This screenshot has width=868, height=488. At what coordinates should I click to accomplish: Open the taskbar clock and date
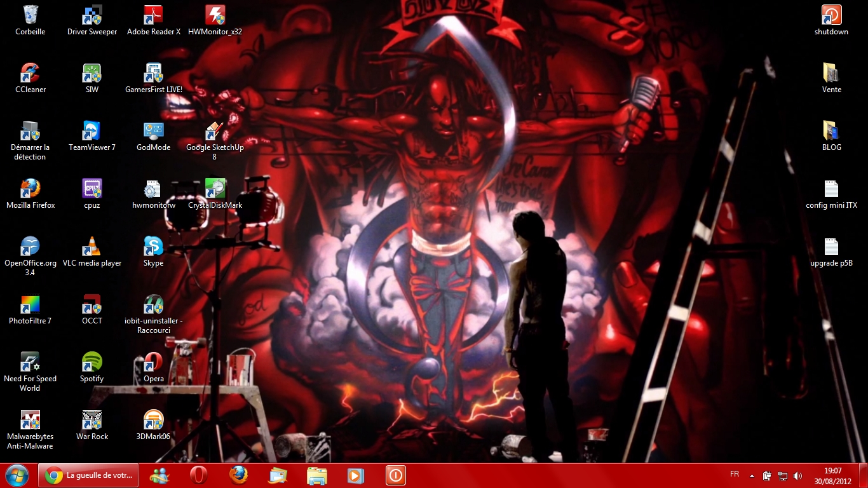tap(832, 475)
